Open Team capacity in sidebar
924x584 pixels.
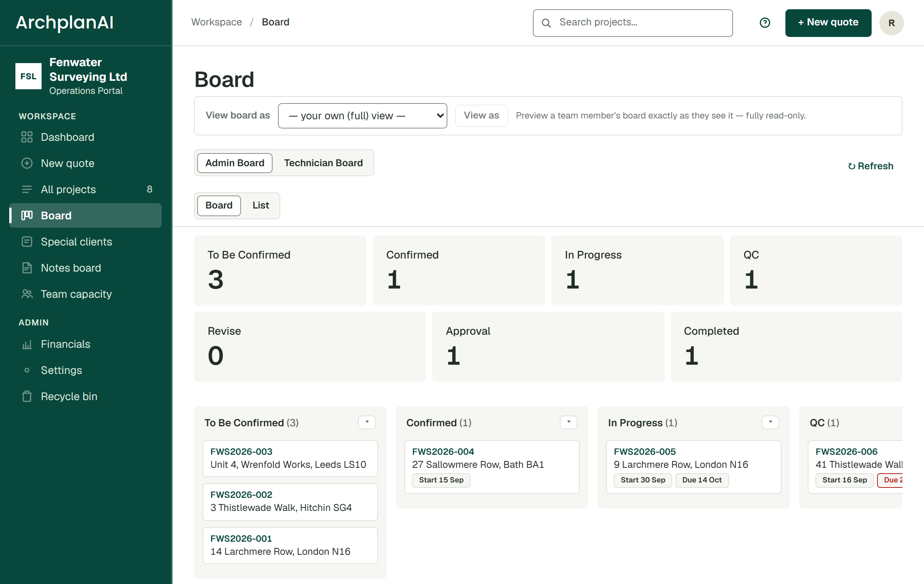coord(85,294)
